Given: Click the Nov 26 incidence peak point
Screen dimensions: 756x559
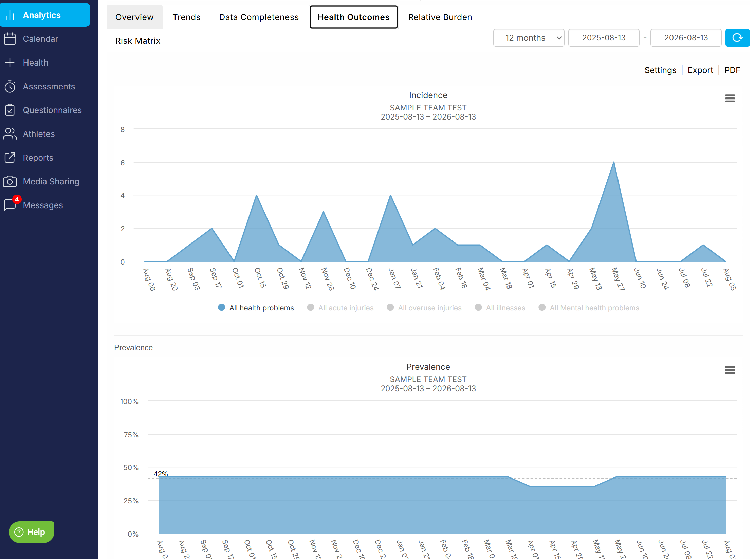Looking at the screenshot, I should click(324, 212).
